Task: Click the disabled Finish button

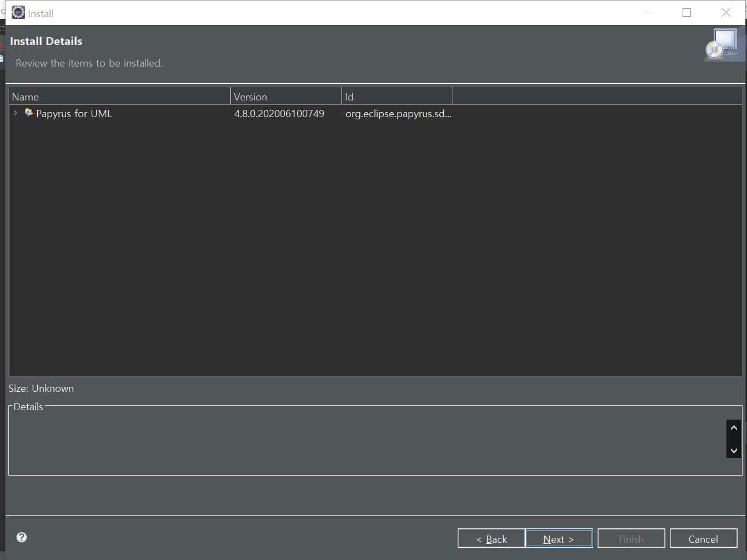Action: (631, 538)
